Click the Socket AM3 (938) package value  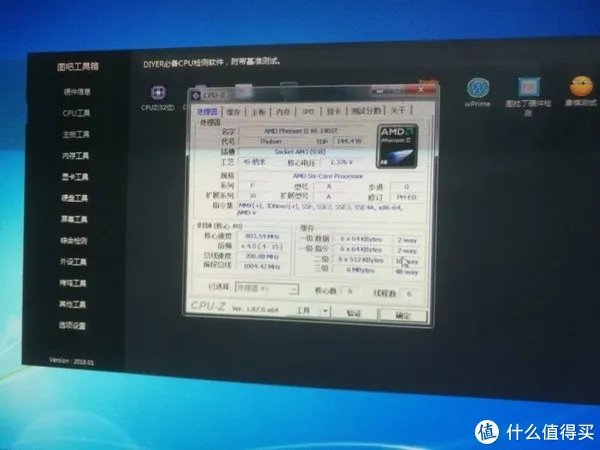300,152
